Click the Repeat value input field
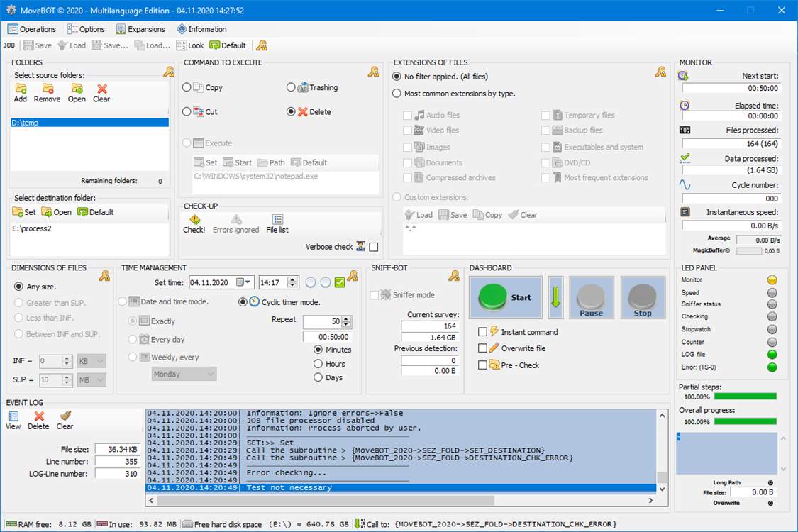The width and height of the screenshot is (798, 532). click(322, 322)
